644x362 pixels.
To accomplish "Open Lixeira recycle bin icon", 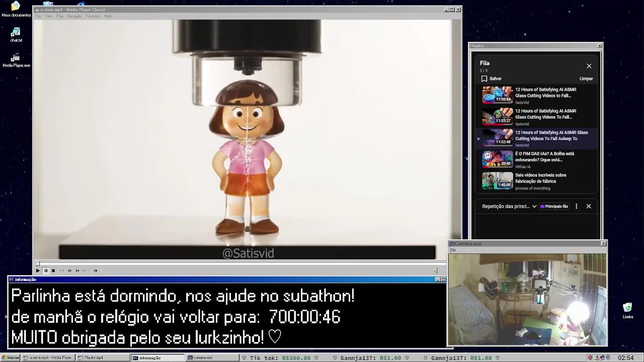I will (627, 311).
